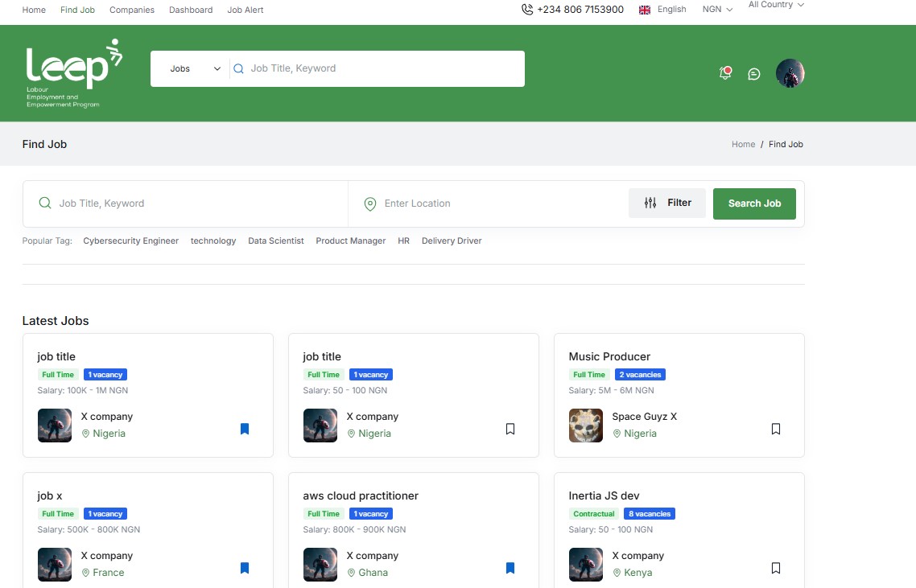Viewport: 916px width, 588px height.
Task: Bookmark the Music Producer job
Action: 775,429
